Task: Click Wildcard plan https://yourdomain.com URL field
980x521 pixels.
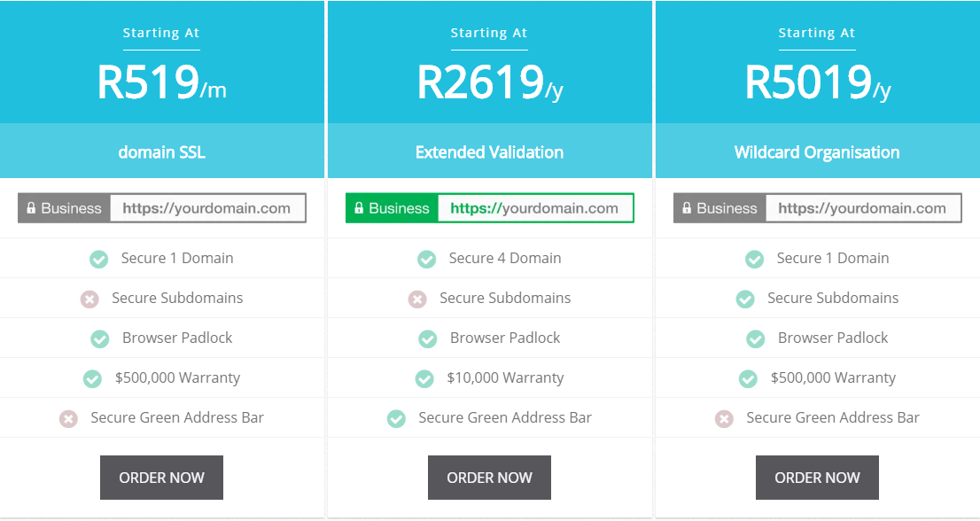Action: (x=862, y=208)
